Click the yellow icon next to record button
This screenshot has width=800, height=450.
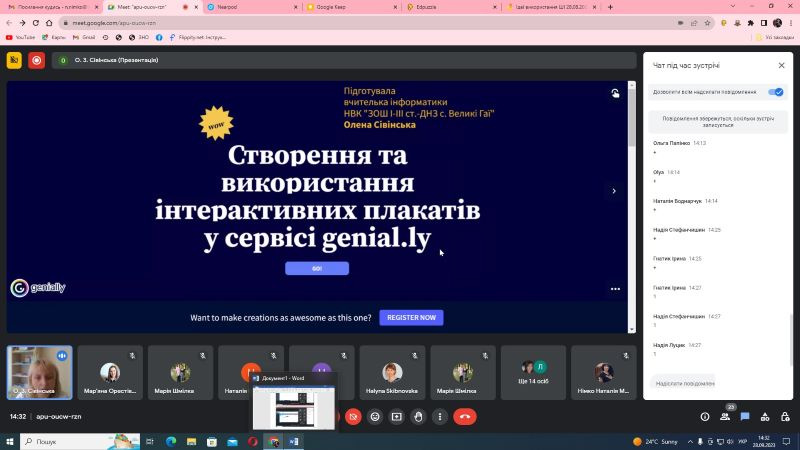(14, 60)
